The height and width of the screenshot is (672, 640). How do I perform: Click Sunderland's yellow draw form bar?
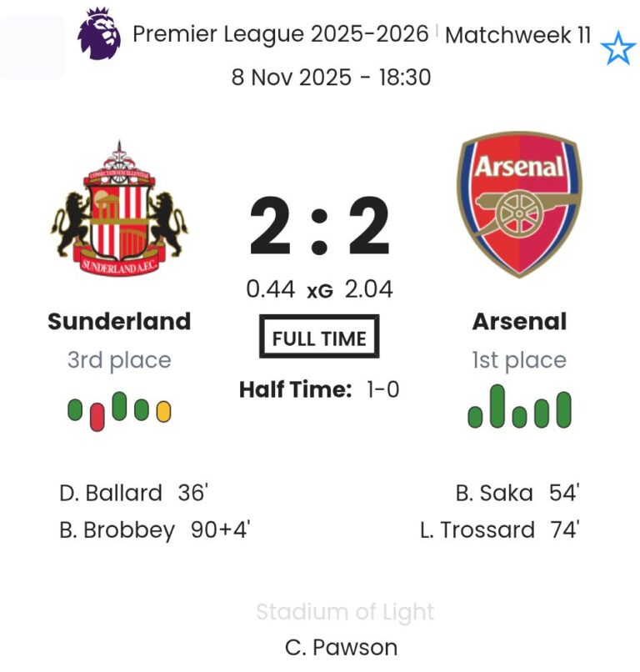pos(163,411)
